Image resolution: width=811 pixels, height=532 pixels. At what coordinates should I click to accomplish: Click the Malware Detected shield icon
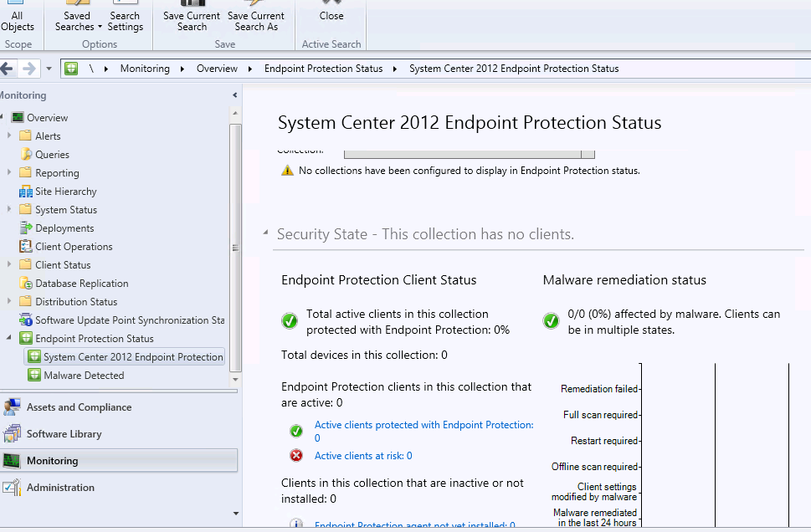(34, 375)
